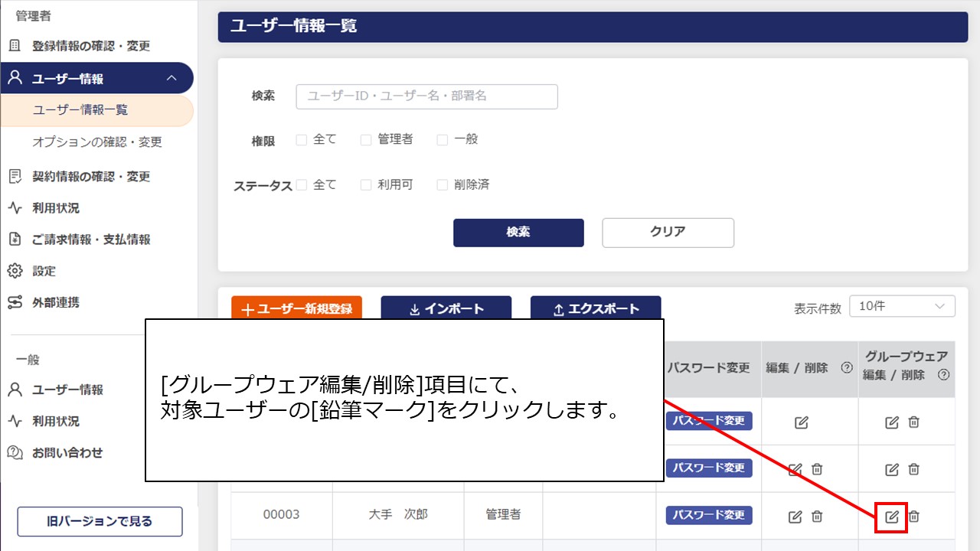Screen dimensions: 980x551
Task: Click the 編集/削除 pencil icon for user 00003
Action: point(795,517)
